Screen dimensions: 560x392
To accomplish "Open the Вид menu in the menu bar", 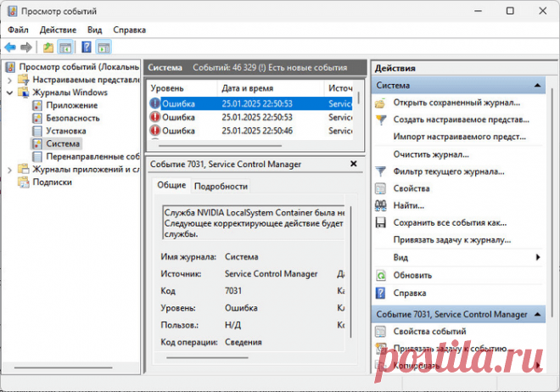I will click(x=95, y=30).
